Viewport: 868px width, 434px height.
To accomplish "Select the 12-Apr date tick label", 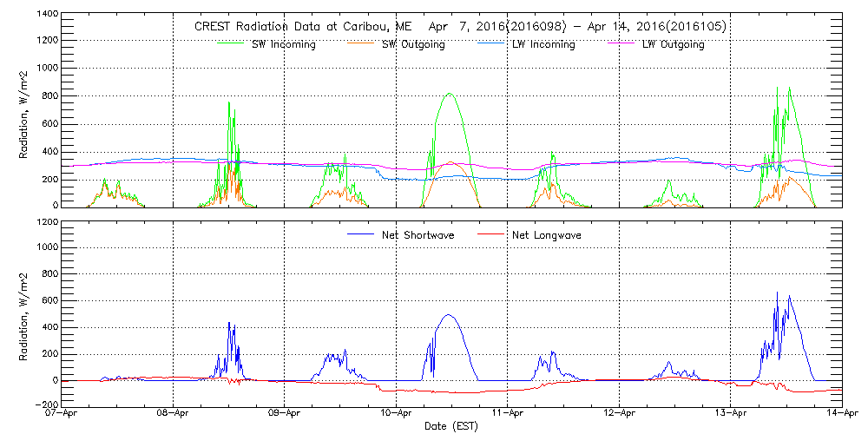I will [620, 415].
